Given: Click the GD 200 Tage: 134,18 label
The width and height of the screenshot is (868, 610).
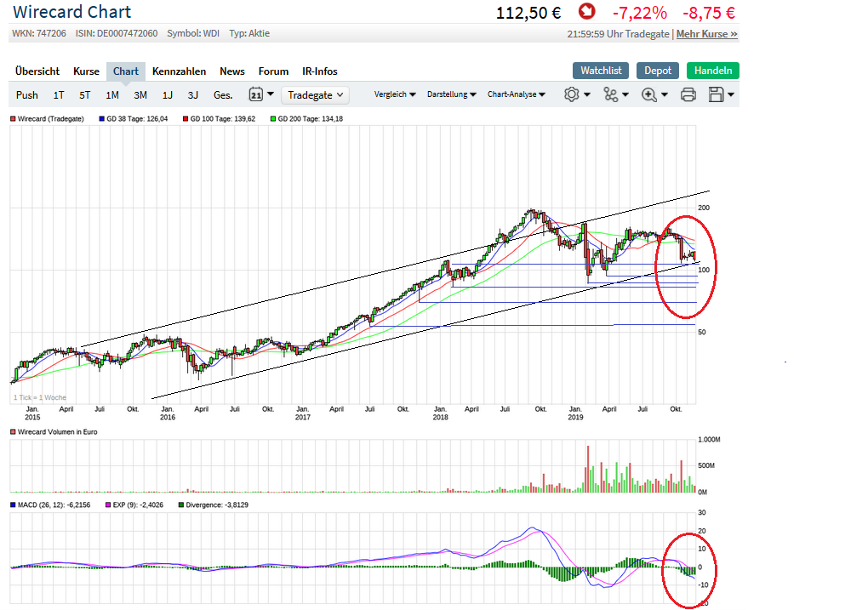Looking at the screenshot, I should [x=310, y=118].
